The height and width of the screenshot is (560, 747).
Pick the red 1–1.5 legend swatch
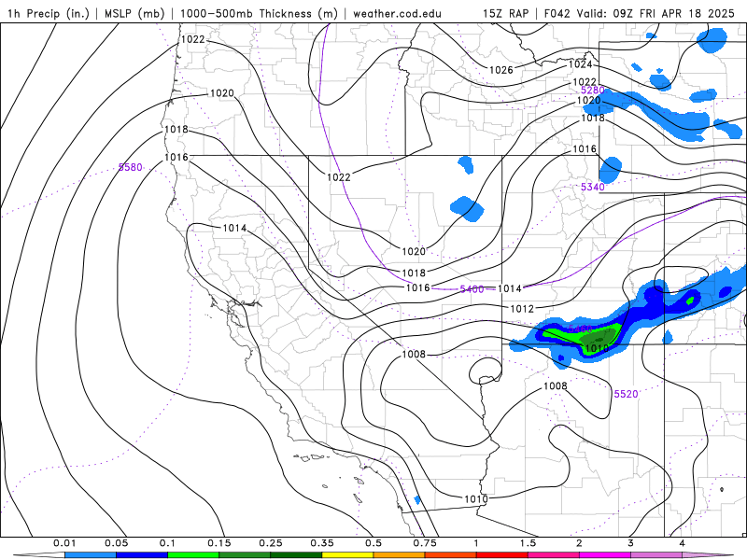click(502, 554)
